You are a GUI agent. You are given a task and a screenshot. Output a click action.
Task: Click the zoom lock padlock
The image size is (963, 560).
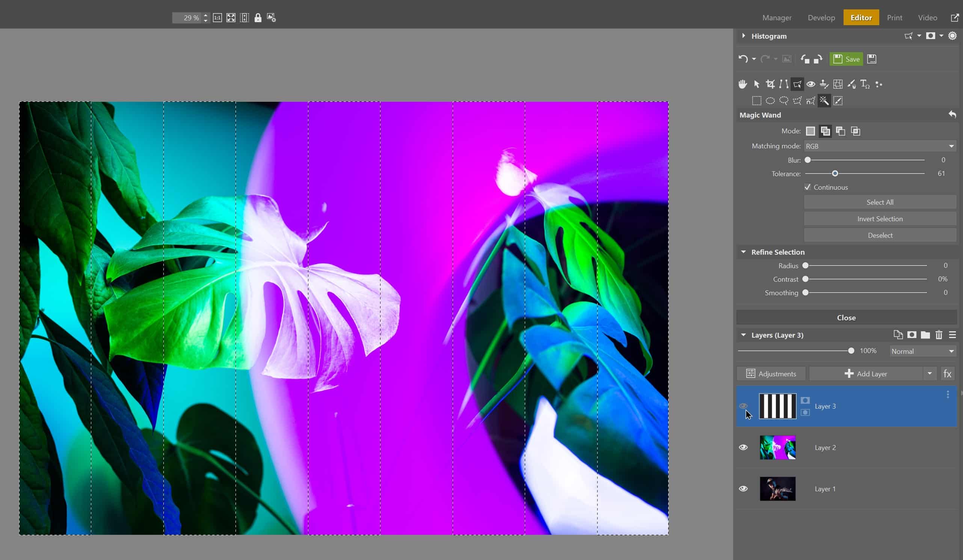(x=258, y=18)
